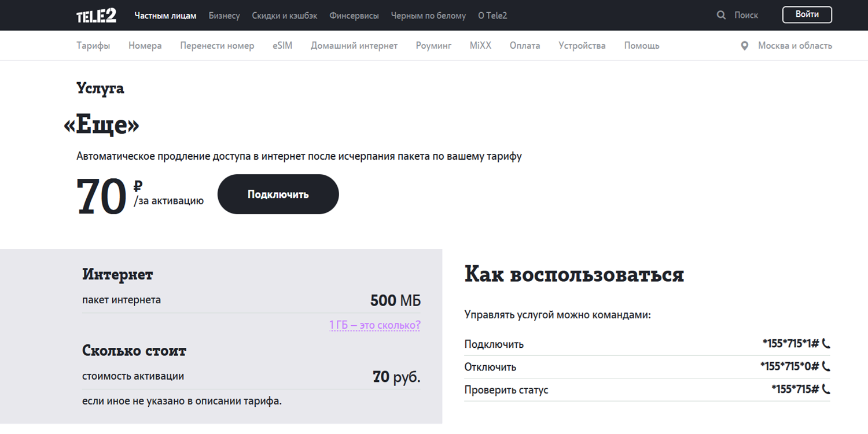868x434 pixels.
Task: Click the USSD code *155*715#
Action: 795,389
